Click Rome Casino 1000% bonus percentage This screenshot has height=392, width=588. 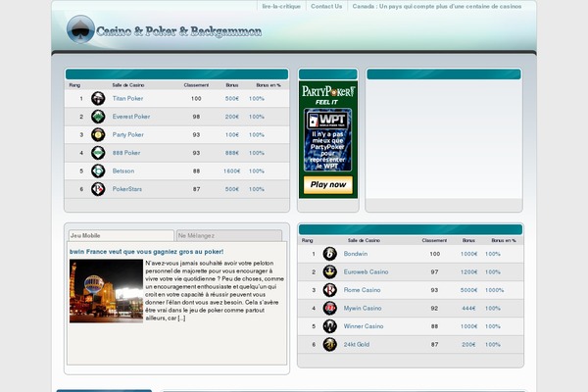pos(494,290)
